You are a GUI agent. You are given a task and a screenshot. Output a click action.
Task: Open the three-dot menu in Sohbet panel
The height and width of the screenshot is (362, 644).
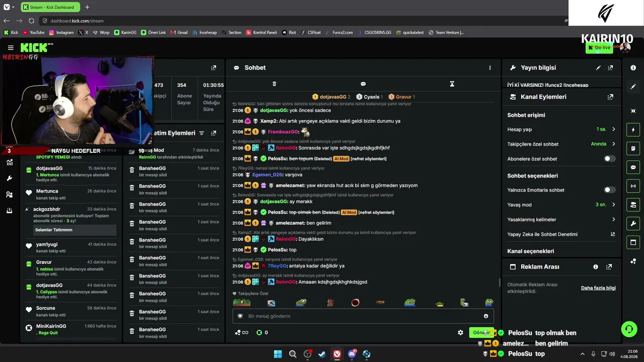pos(490,67)
